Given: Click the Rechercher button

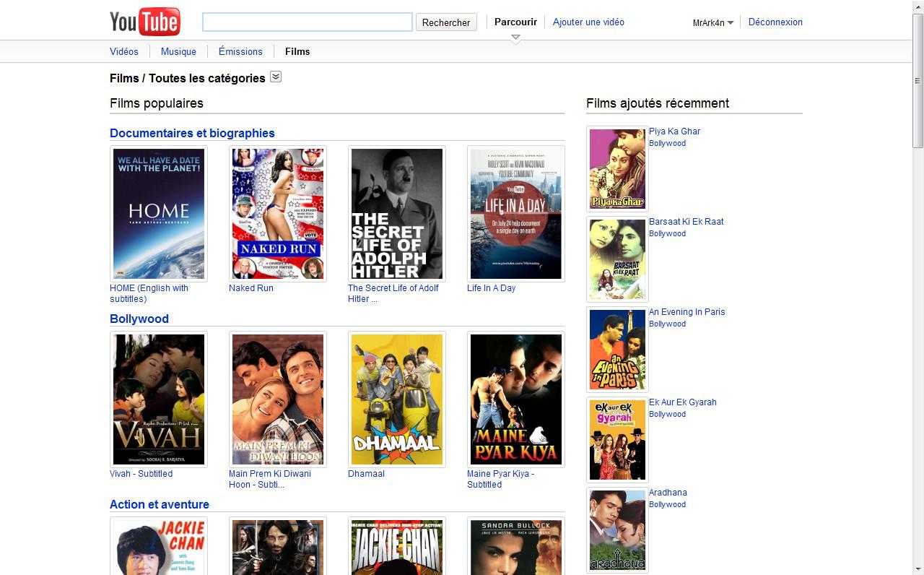Looking at the screenshot, I should coord(446,22).
